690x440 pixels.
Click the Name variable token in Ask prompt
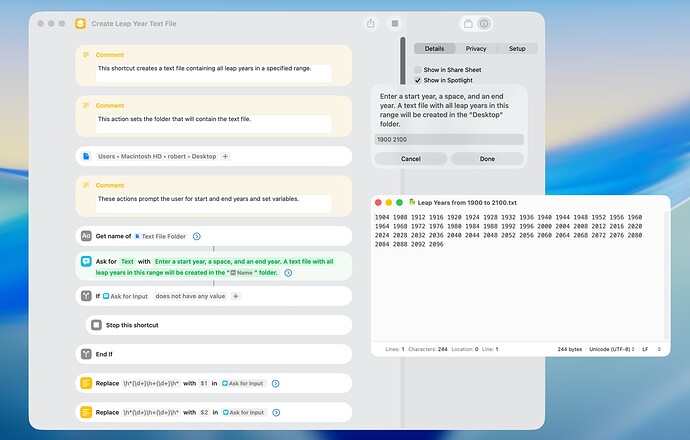click(242, 273)
